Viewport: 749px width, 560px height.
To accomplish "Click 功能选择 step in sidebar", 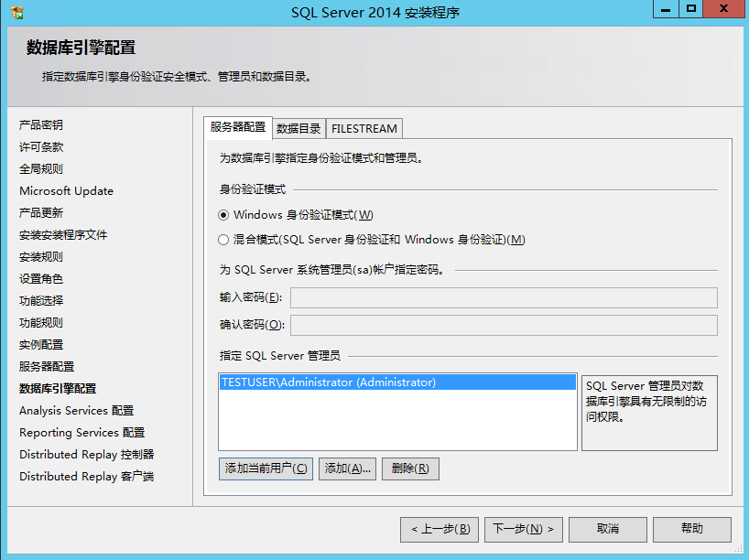I will pyautogui.click(x=41, y=301).
